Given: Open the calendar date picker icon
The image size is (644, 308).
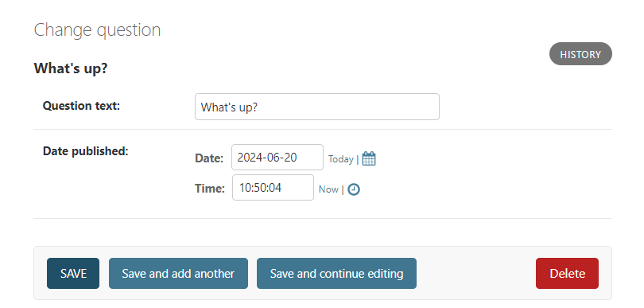Looking at the screenshot, I should [369, 158].
